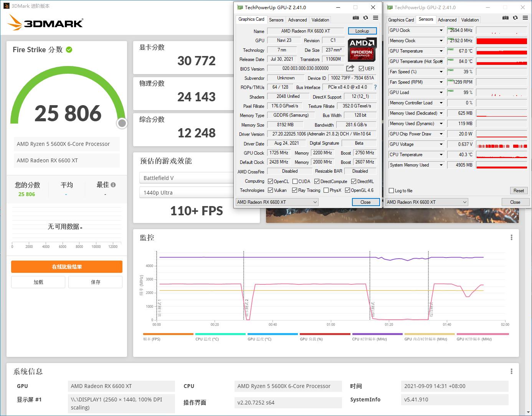Open the GPU Chip Power Draw dropdown
The width and height of the screenshot is (532, 416).
(x=441, y=134)
